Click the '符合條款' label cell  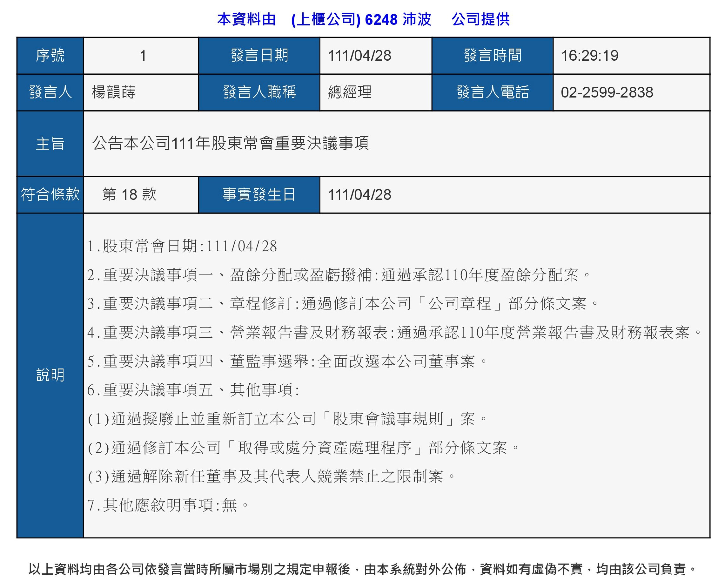pyautogui.click(x=50, y=195)
